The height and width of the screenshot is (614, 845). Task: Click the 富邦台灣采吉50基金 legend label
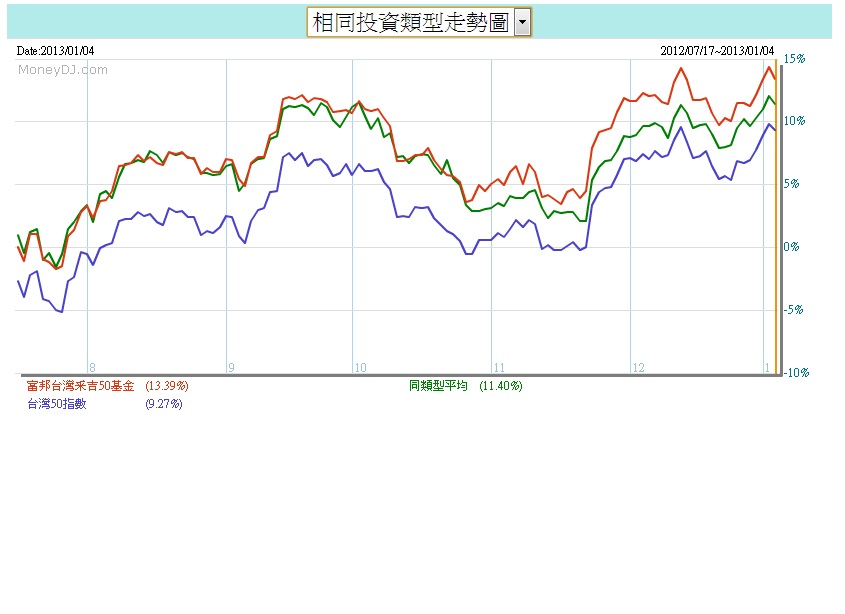point(80,386)
